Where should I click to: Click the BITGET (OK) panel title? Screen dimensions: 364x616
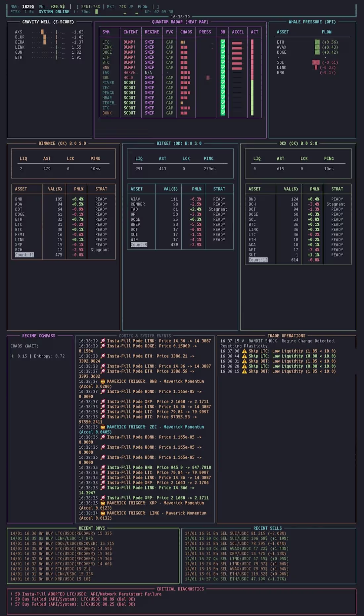[x=179, y=143]
